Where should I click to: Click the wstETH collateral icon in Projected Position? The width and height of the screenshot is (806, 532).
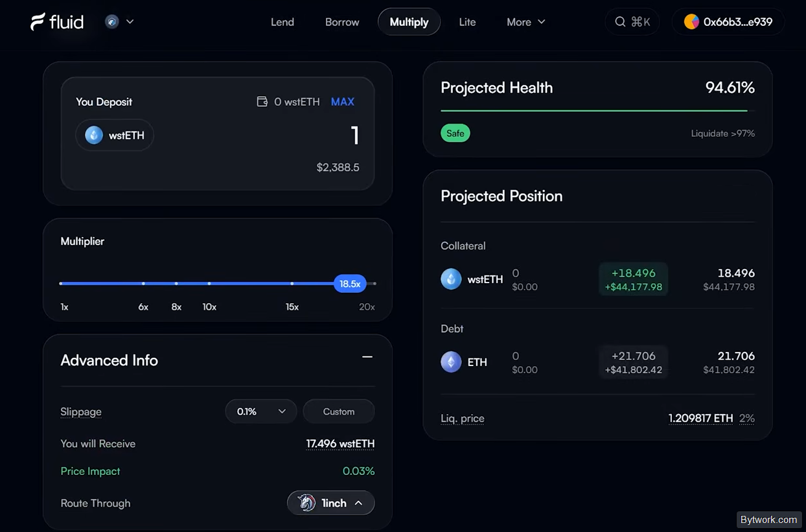pyautogui.click(x=451, y=279)
